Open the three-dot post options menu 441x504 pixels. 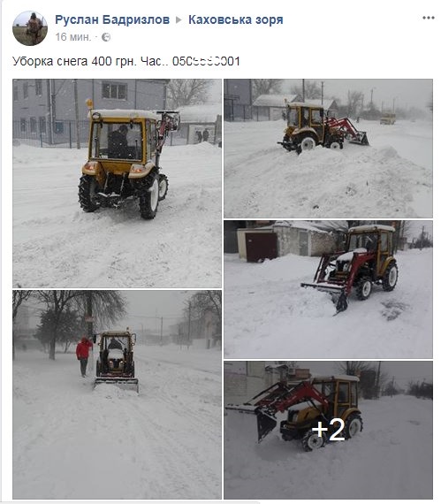tap(428, 18)
